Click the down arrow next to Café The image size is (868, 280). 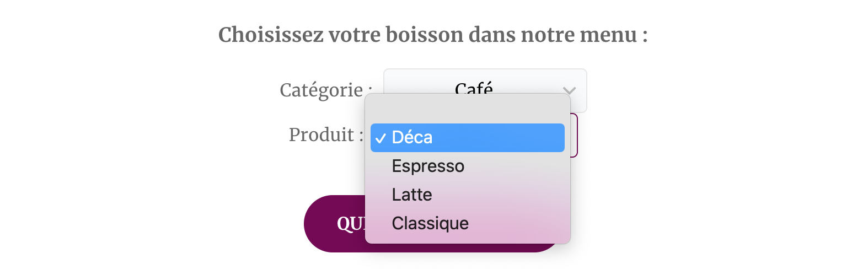(x=569, y=90)
